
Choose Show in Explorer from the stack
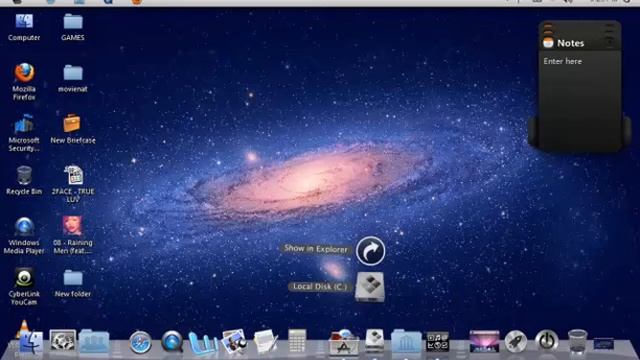[x=370, y=251]
